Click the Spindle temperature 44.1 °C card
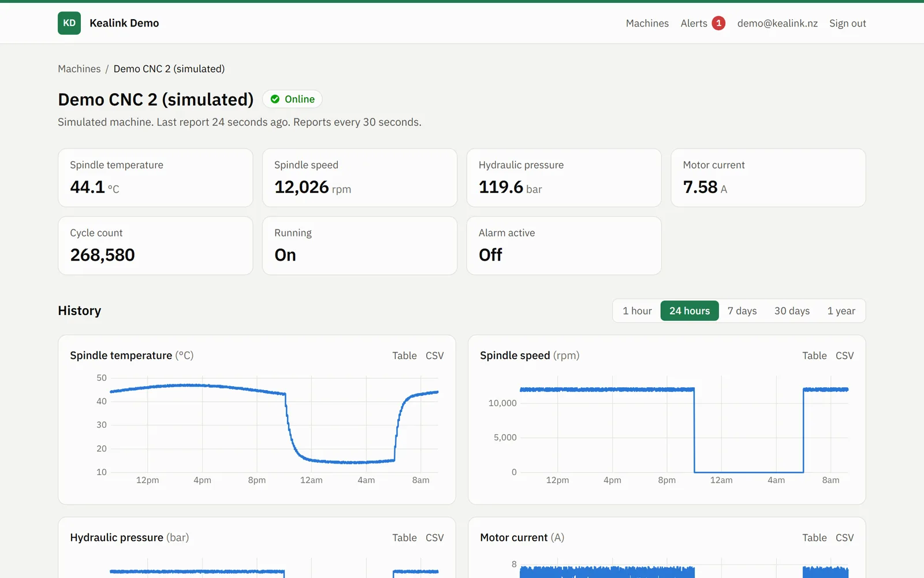 coord(155,178)
